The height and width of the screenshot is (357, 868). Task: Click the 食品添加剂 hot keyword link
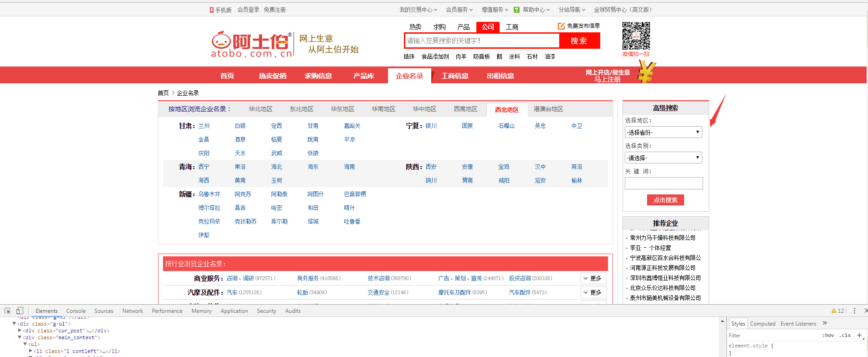(x=435, y=56)
